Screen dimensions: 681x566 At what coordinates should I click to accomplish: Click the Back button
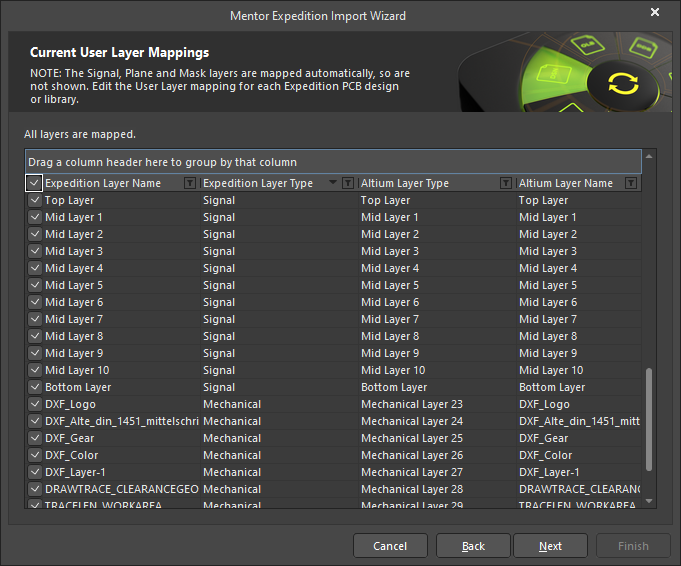(473, 546)
